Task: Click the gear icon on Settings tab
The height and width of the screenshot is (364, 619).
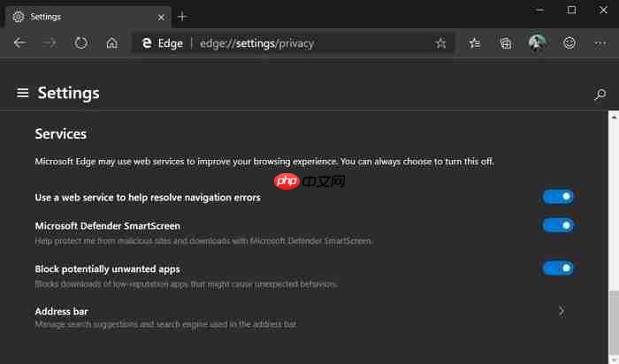Action: pos(19,17)
